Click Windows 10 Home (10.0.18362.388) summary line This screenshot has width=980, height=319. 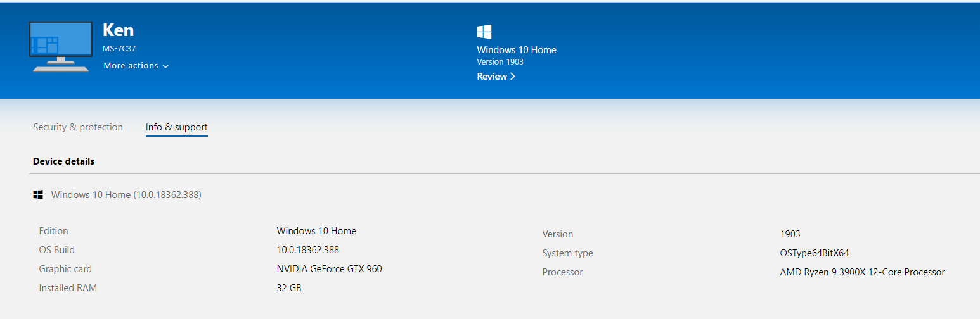pos(126,195)
